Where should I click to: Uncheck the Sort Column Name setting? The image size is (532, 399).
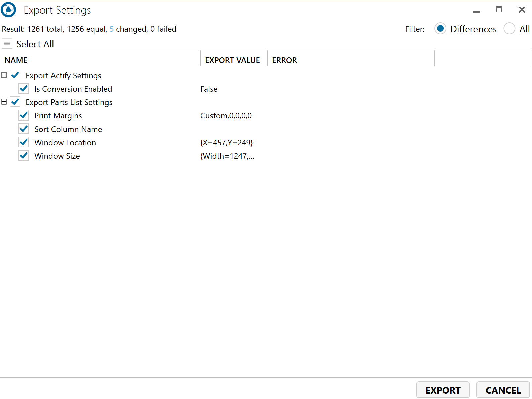coord(24,129)
